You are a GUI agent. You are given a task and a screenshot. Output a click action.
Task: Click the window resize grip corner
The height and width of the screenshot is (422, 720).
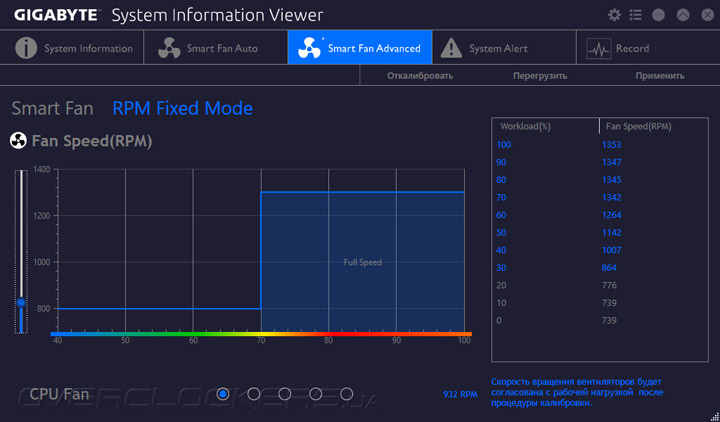(x=715, y=417)
